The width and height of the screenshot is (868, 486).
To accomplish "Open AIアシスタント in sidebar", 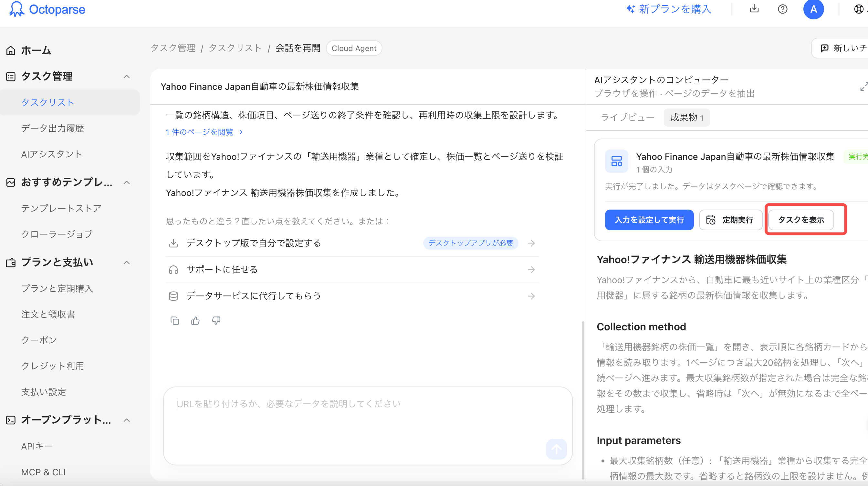I will point(52,154).
